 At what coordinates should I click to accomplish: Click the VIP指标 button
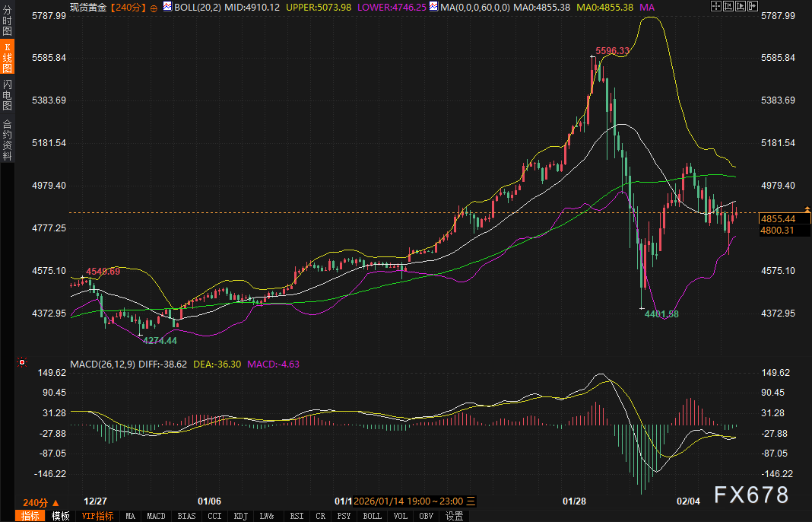[97, 516]
